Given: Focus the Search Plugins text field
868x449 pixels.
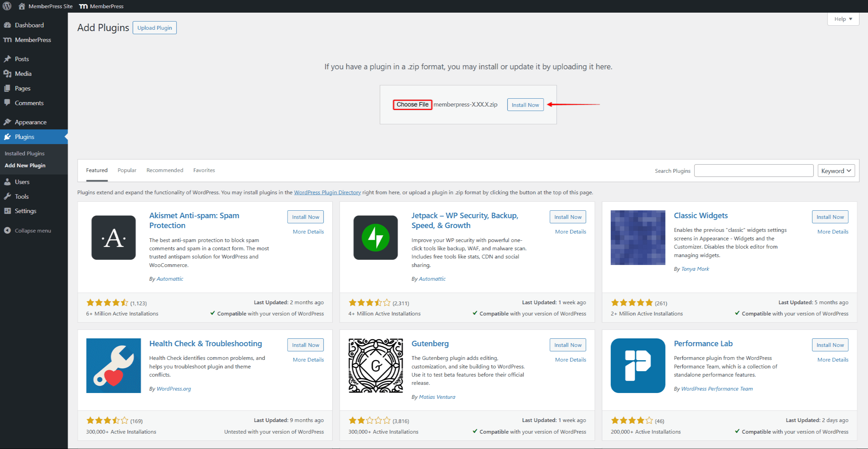Looking at the screenshot, I should (x=753, y=171).
